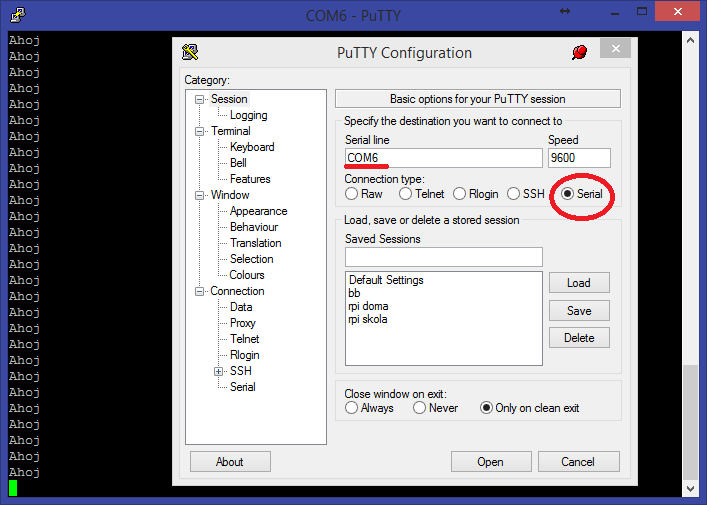Viewport: 707px width, 505px height.
Task: Click the red pushpin icon in dialog title
Action: pyautogui.click(x=579, y=52)
